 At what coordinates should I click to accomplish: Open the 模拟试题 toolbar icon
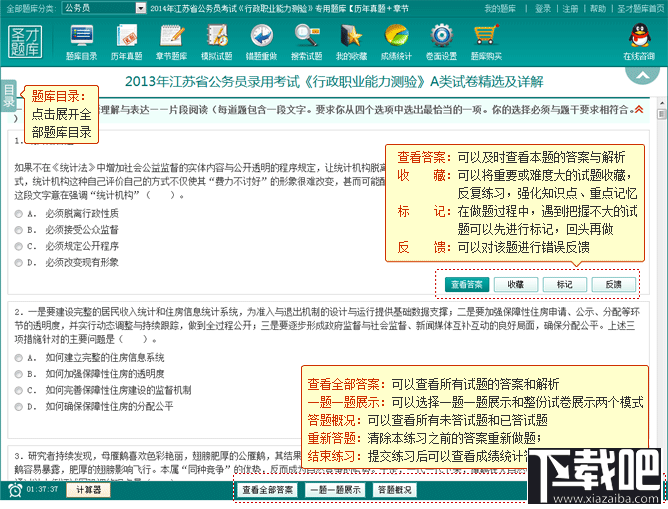pyautogui.click(x=216, y=42)
